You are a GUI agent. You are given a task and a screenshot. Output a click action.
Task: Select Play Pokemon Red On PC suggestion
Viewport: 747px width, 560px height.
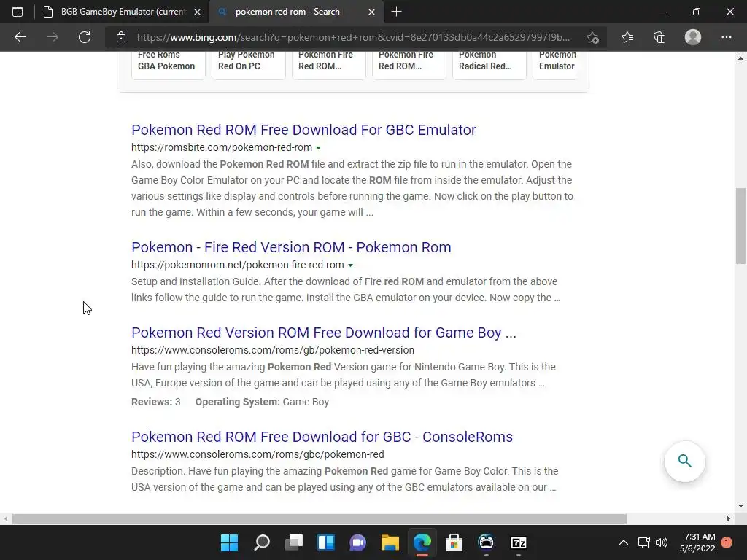tap(248, 64)
